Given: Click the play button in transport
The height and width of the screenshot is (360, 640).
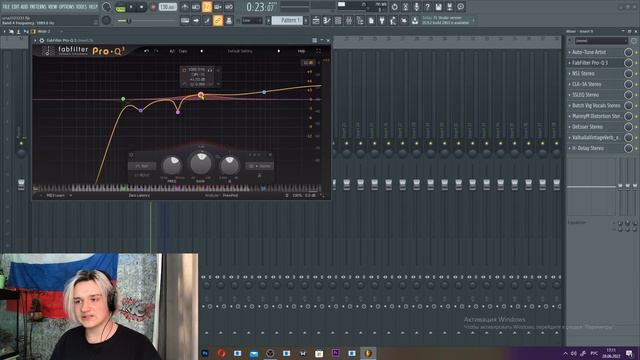Looking at the screenshot, I should click(131, 7).
